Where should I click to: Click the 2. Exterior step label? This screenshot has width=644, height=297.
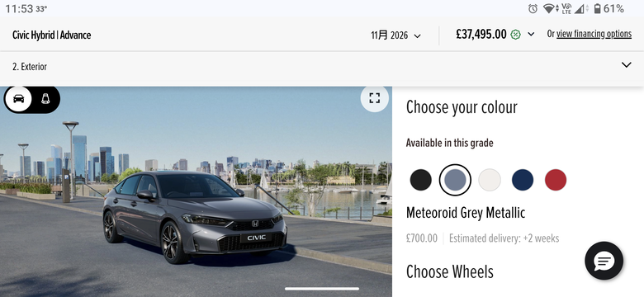click(x=30, y=67)
